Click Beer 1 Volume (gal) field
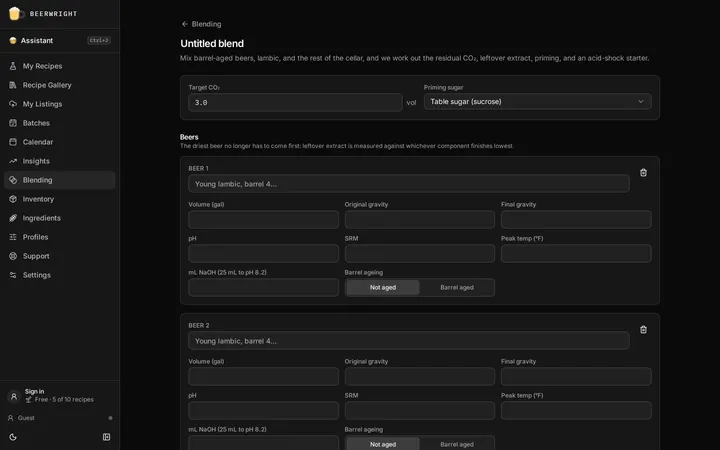This screenshot has width=720, height=450. pos(264,219)
